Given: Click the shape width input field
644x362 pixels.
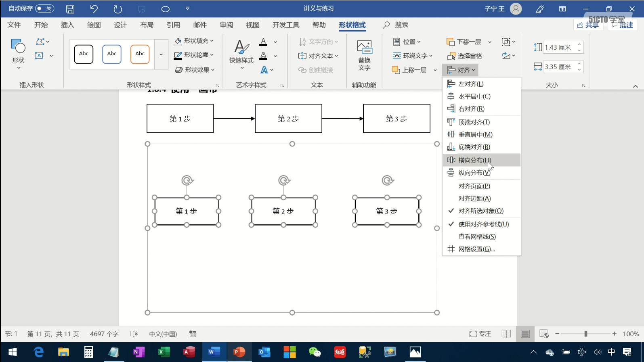Looking at the screenshot, I should point(560,67).
